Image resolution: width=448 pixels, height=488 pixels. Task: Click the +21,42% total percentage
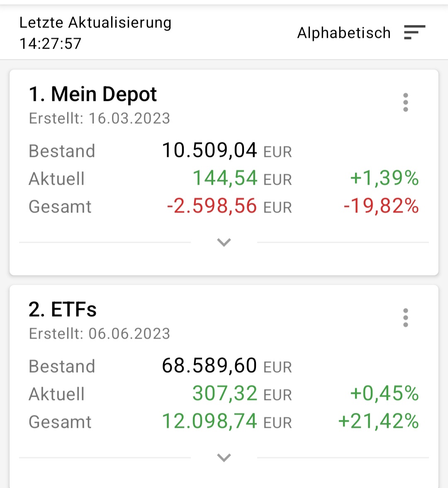[378, 422]
